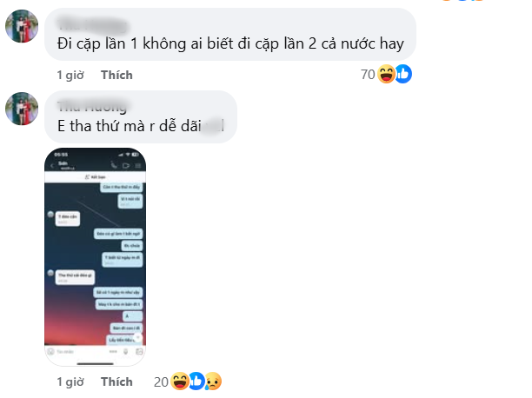Click the comment bubble 'Đi cặp lần 1 không ai biết'

[230, 34]
